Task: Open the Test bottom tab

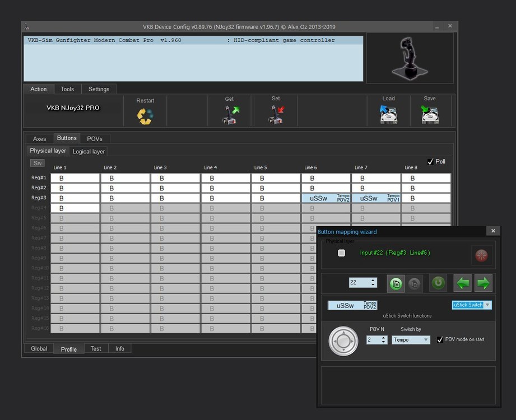Action: pyautogui.click(x=96, y=349)
